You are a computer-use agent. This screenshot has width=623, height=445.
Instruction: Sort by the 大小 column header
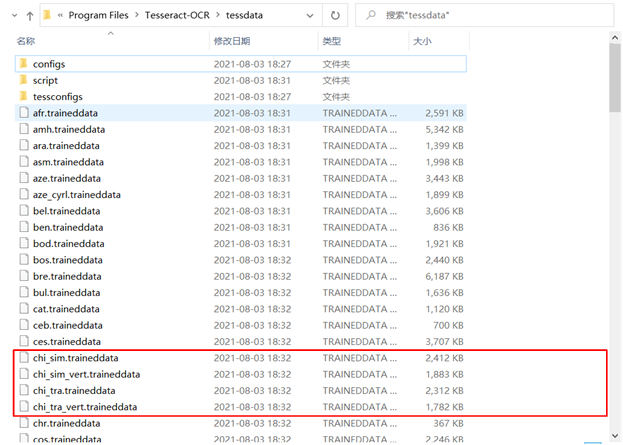coord(422,41)
